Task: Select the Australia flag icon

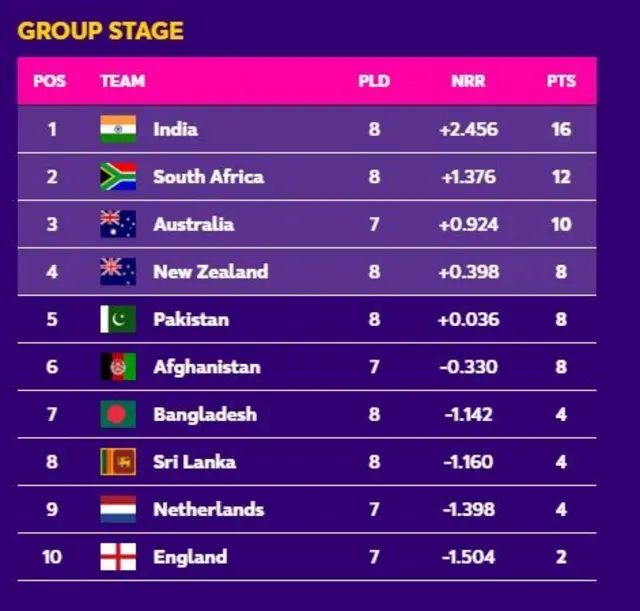Action: [x=118, y=224]
